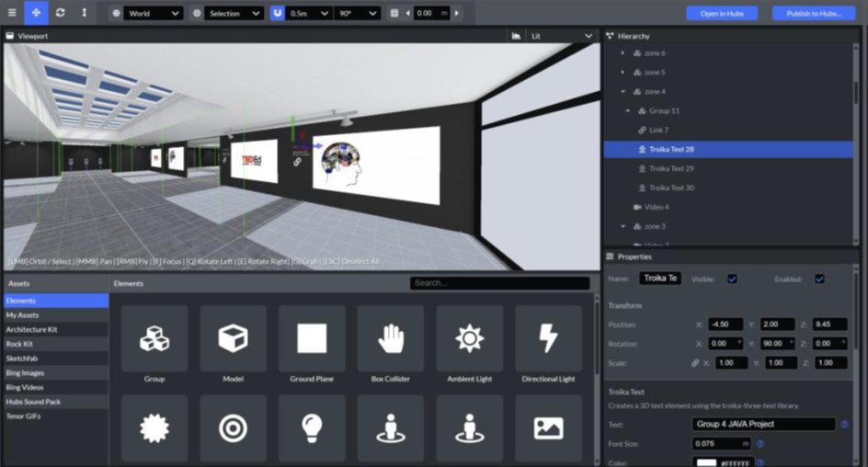Open Hubs Sound Pack source

click(56, 402)
